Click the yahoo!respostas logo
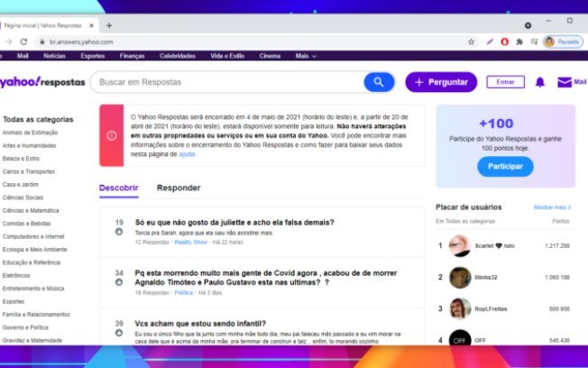 coord(42,82)
